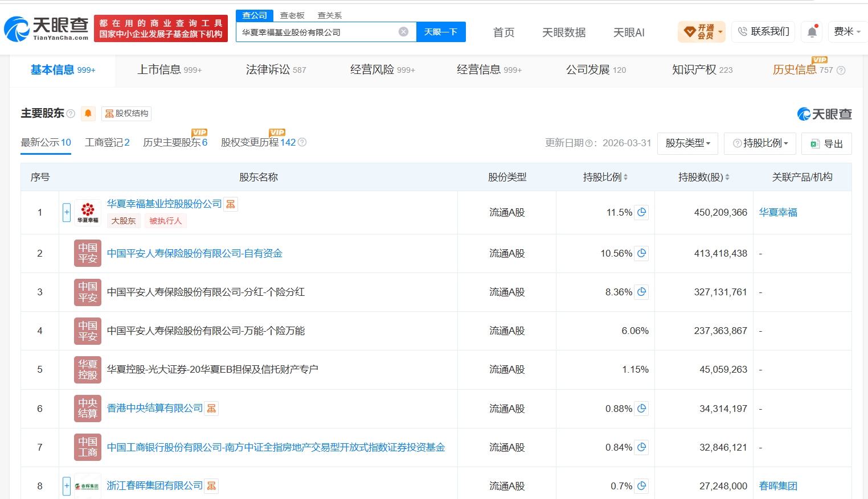The image size is (868, 499).
Task: Switch to 历史信息 tab
Action: (803, 70)
